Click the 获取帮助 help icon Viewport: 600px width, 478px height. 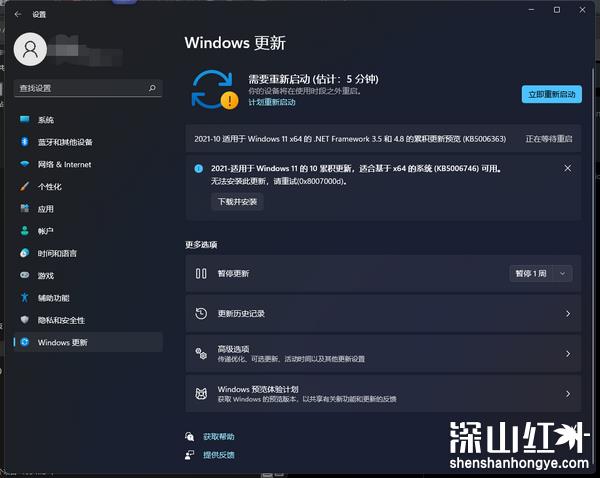(189, 437)
